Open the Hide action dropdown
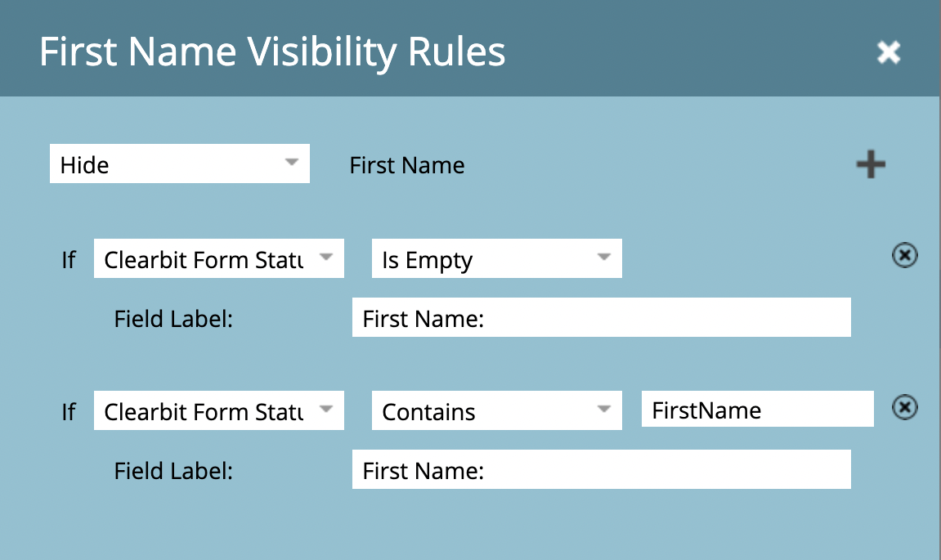The height and width of the screenshot is (560, 941). 179,164
